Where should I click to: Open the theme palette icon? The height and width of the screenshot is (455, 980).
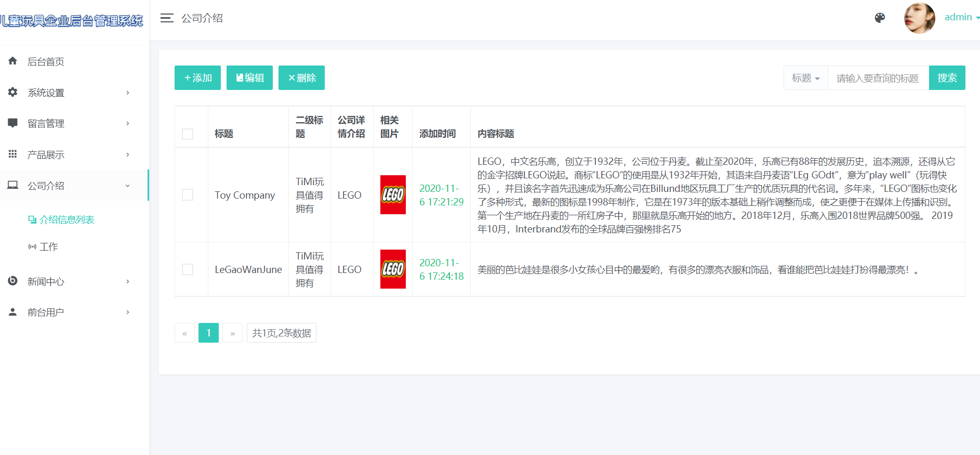[x=880, y=18]
